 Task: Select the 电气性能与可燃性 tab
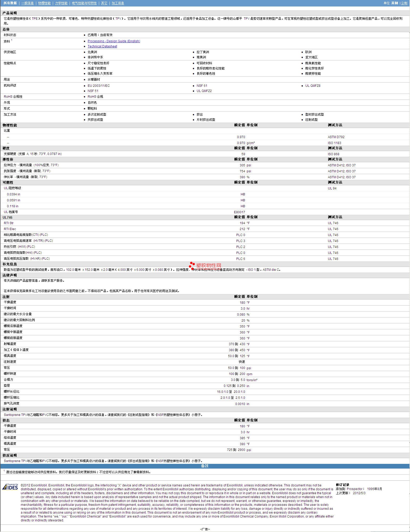tap(84, 3)
